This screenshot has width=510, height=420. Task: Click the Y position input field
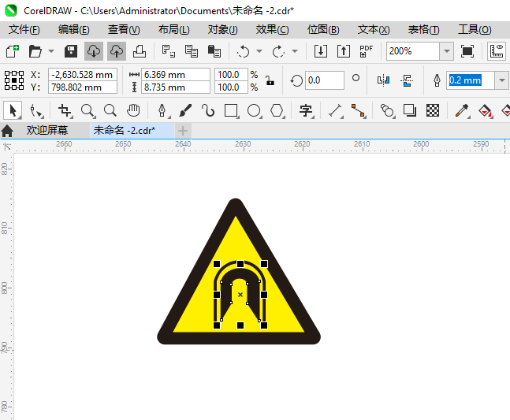(83, 87)
